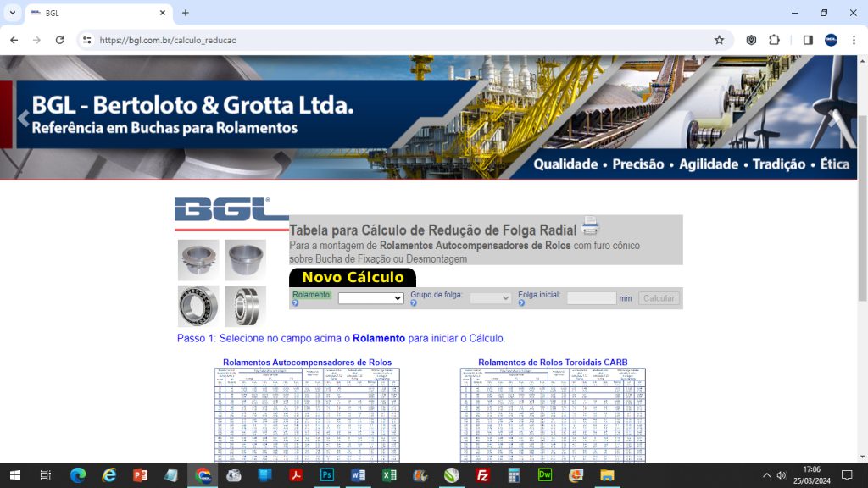Image resolution: width=868 pixels, height=488 pixels.
Task: Click the Novo Cálculo button
Action: coord(353,277)
